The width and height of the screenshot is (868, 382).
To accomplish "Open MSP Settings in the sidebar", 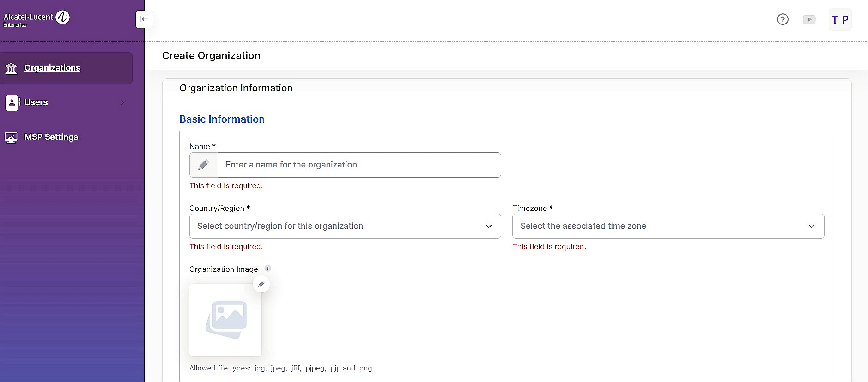I will 66,137.
